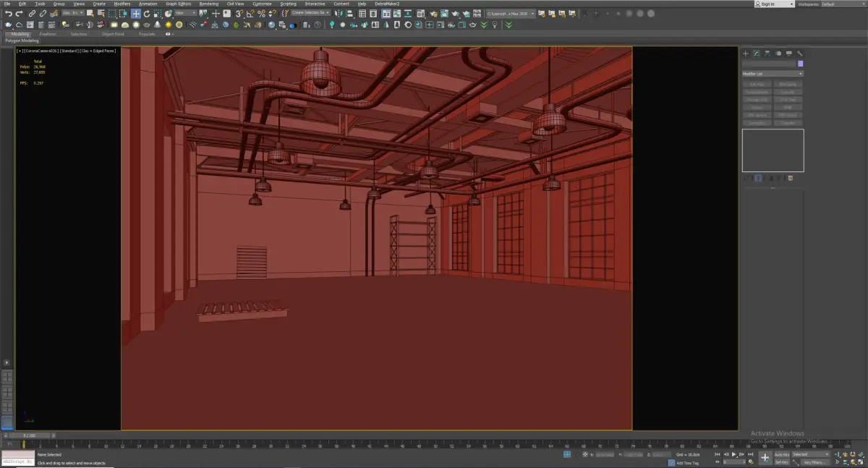This screenshot has height=468, width=868.
Task: Click Add Time Tag
Action: 687,463
